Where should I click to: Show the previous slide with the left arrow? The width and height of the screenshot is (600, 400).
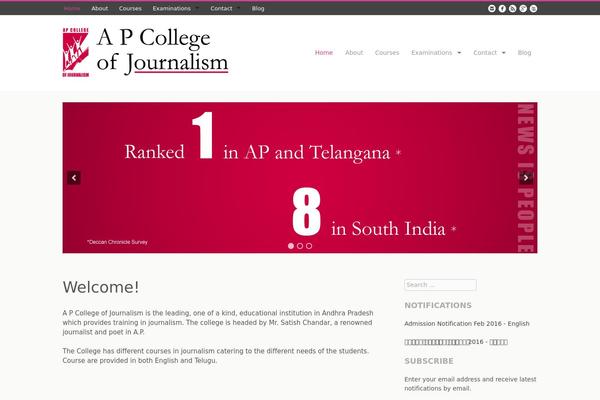[x=74, y=178]
